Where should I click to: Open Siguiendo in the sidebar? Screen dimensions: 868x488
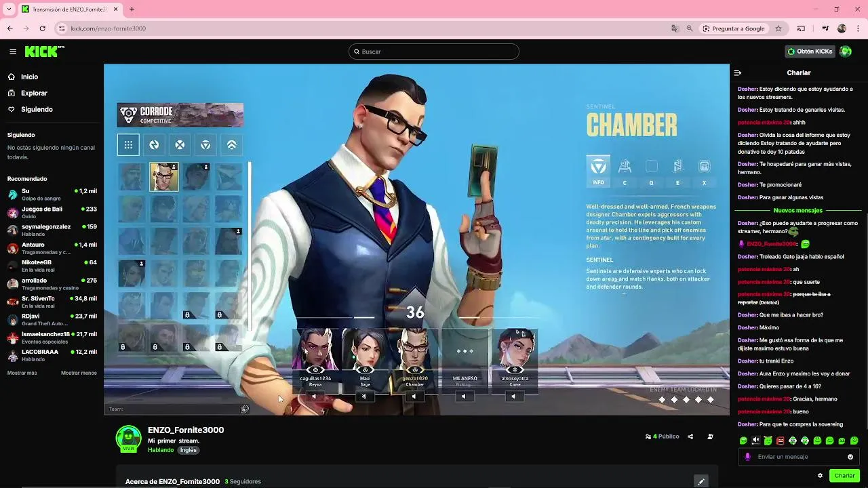tap(37, 110)
